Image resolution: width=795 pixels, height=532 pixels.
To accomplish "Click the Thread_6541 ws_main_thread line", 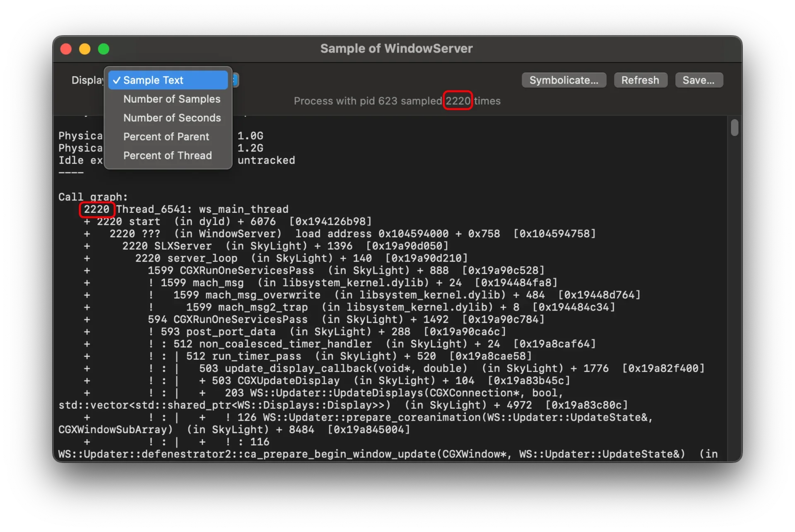I will 202,209.
